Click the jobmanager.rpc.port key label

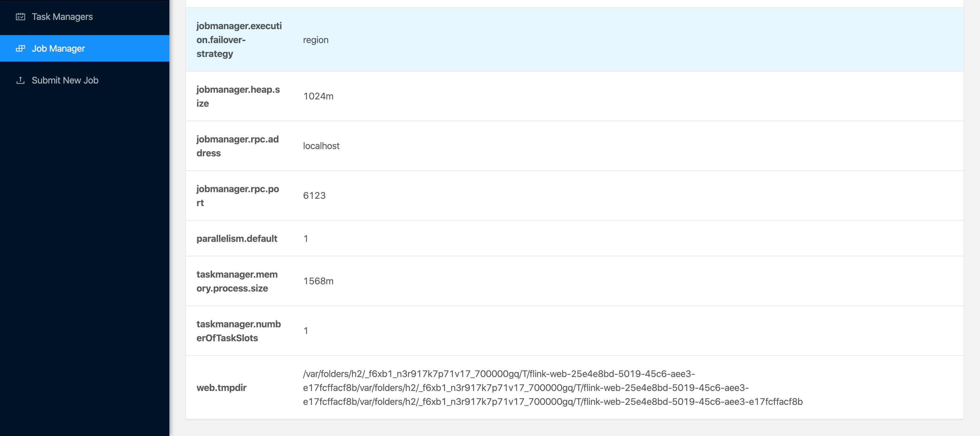coord(237,196)
